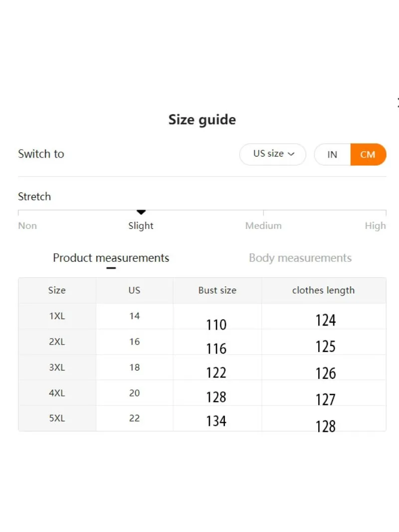Open the Body measurements tab

pos(300,258)
